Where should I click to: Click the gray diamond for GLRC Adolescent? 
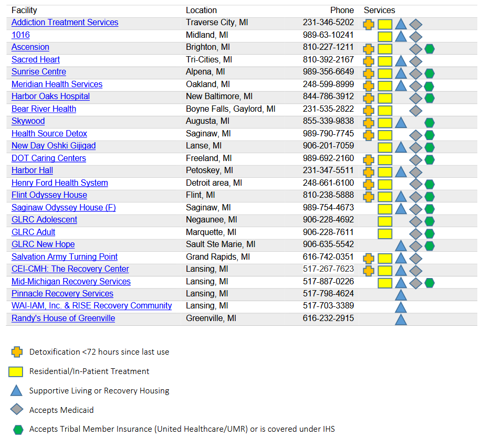click(x=416, y=221)
